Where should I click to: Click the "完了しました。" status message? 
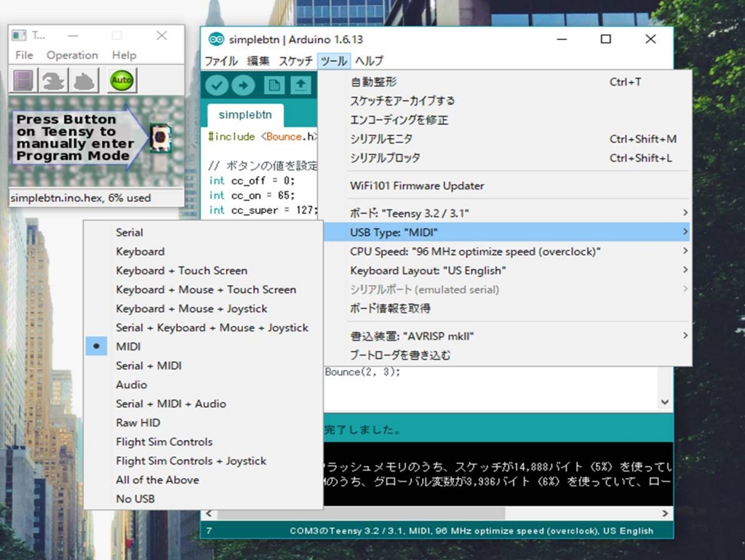pyautogui.click(x=363, y=430)
